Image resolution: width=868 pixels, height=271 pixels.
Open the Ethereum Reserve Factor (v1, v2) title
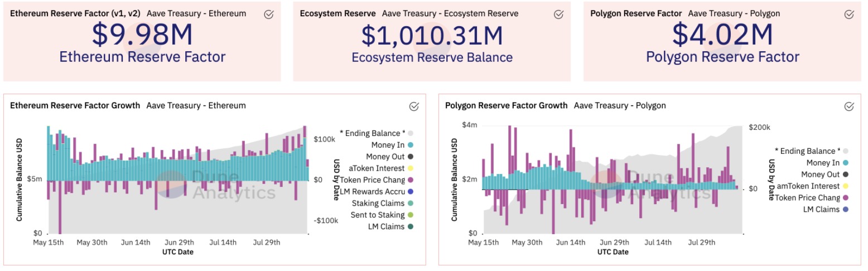tap(76, 13)
